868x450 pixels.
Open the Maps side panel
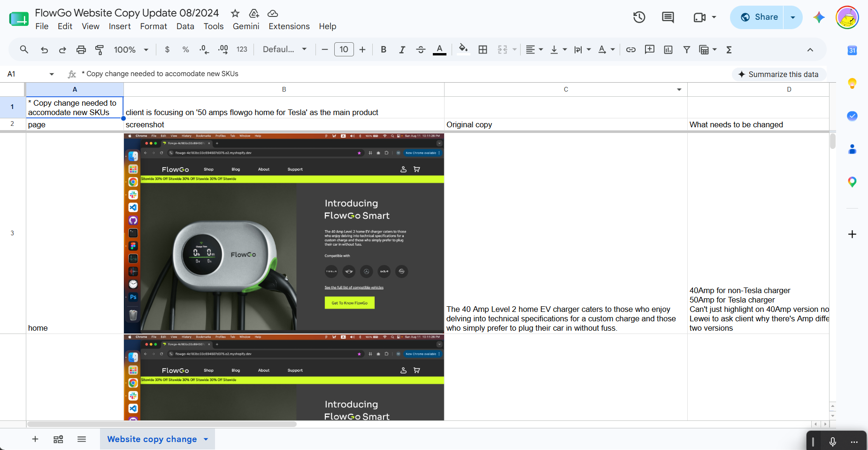point(852,182)
